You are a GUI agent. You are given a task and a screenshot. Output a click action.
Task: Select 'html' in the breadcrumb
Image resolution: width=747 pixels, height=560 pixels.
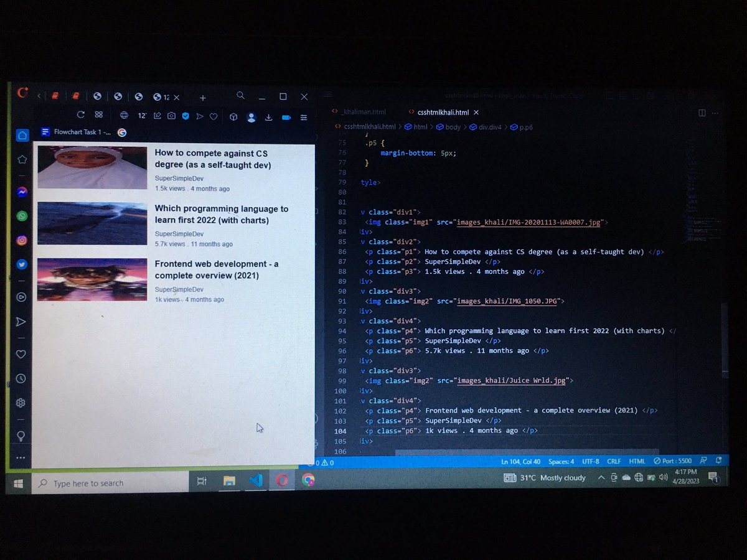pos(420,127)
